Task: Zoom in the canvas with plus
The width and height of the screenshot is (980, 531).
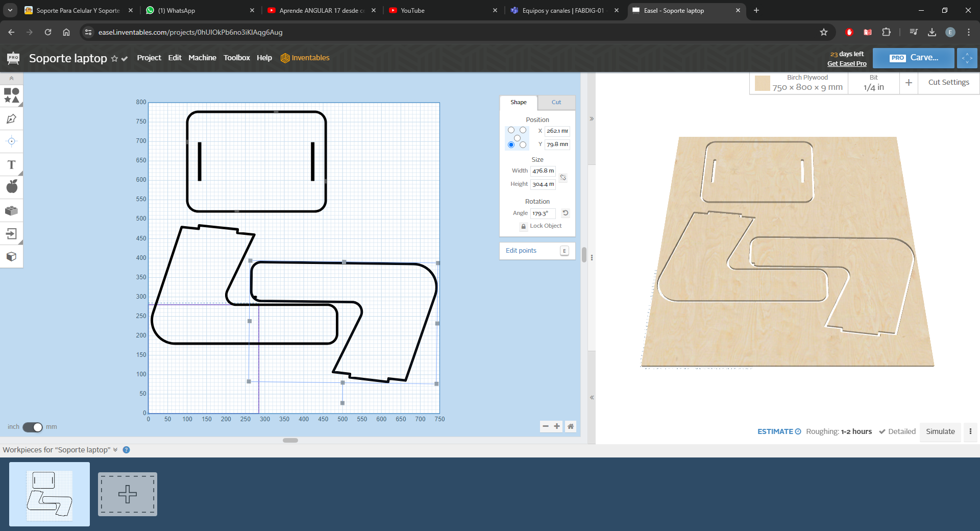Action: [x=557, y=426]
